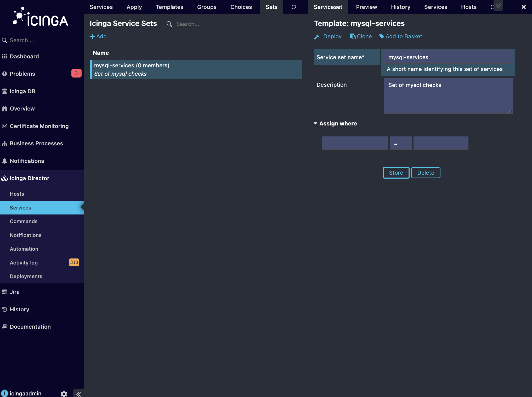The width and height of the screenshot is (532, 397).
Task: Open Commands under Icinga Director
Action: [x=24, y=221]
